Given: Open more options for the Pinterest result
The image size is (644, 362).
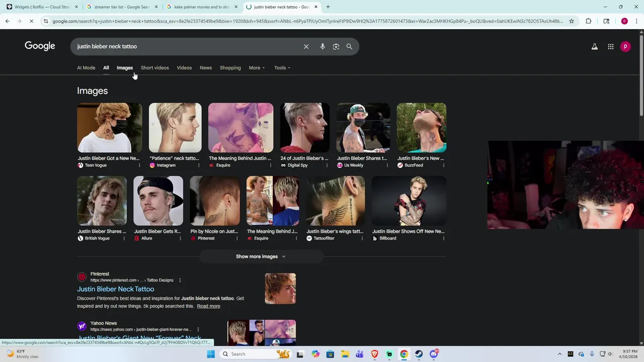Looking at the screenshot, I should tap(180, 280).
